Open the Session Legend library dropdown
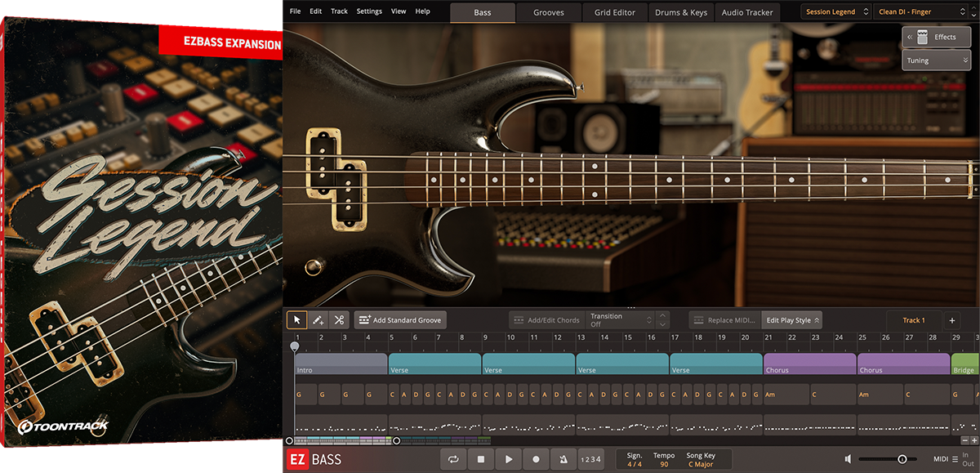 point(835,11)
